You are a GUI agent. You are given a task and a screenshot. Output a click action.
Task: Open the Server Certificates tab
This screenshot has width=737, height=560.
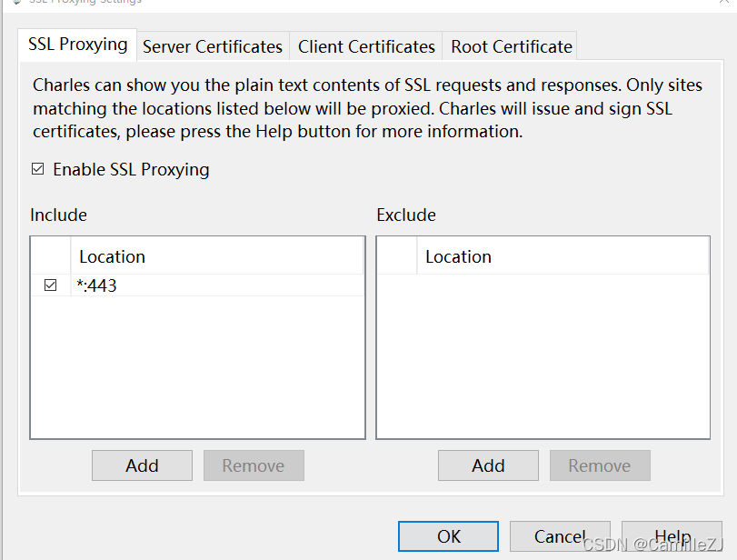pos(213,46)
